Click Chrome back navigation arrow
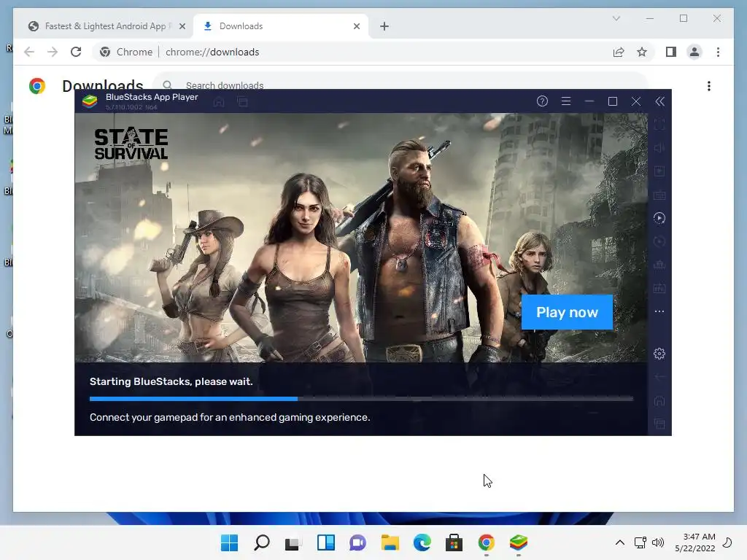The image size is (747, 560). click(29, 52)
